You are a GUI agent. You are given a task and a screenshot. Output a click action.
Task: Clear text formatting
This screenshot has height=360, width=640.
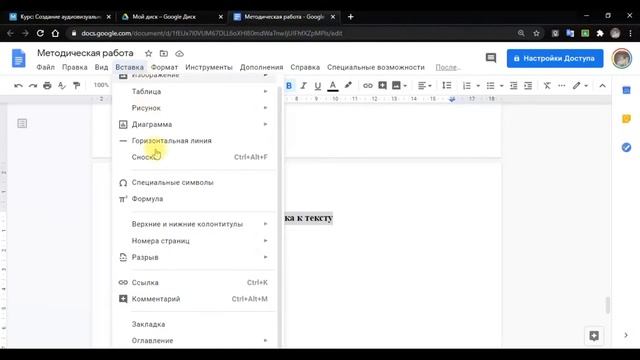pos(547,86)
